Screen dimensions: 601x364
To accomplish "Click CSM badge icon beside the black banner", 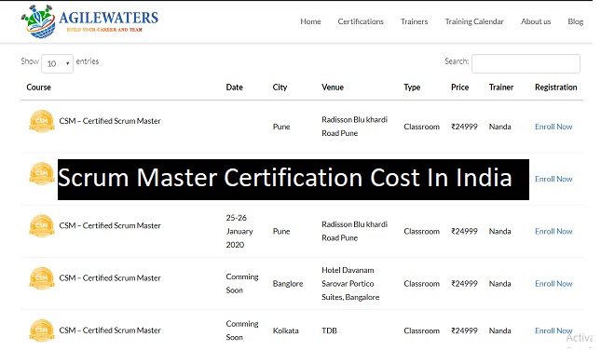I will (x=42, y=173).
